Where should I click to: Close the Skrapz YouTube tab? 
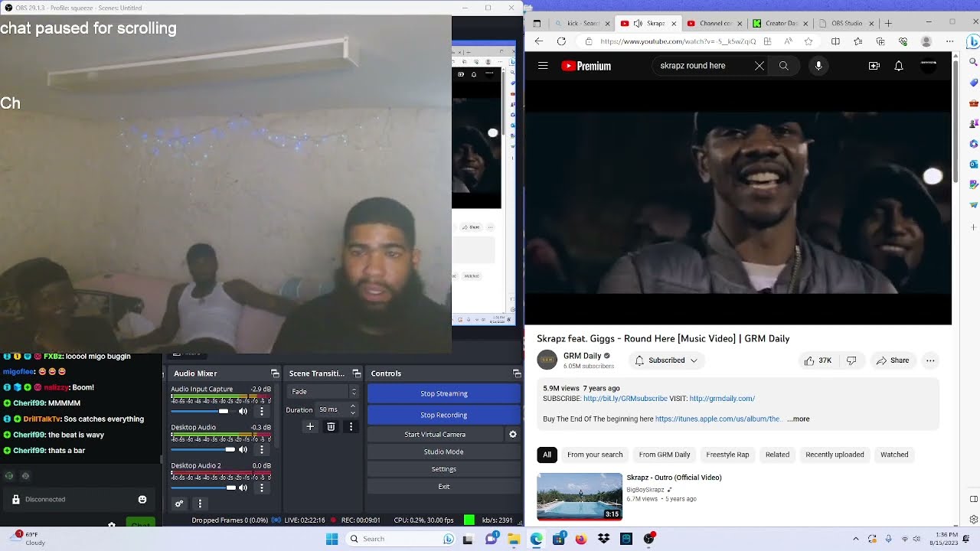(x=674, y=24)
